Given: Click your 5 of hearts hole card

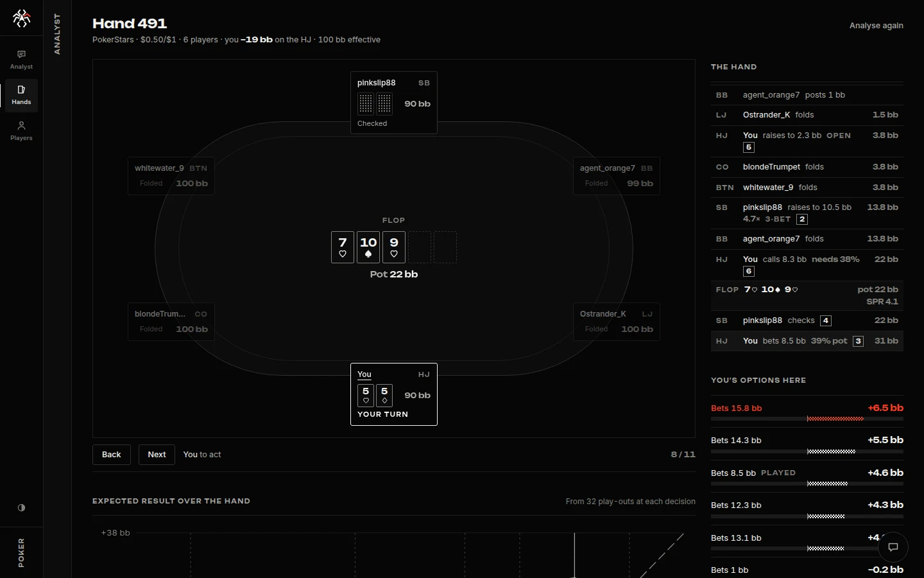Looking at the screenshot, I should pos(366,396).
